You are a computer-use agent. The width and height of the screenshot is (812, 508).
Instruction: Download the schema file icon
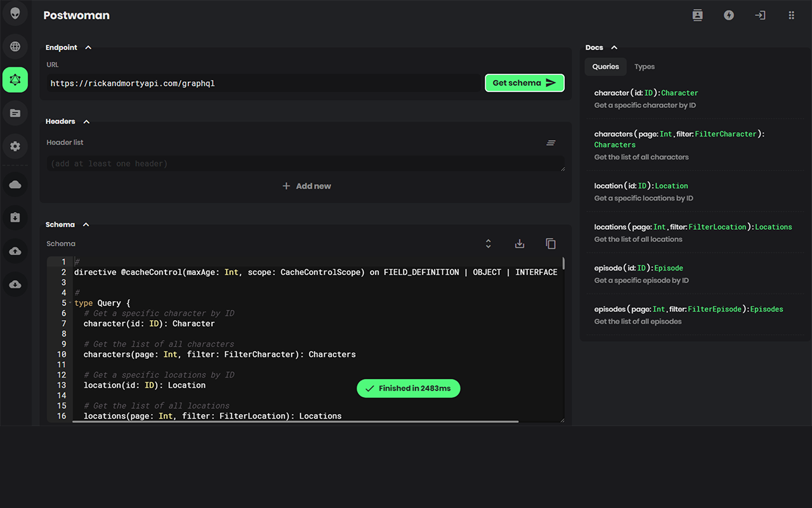pos(520,244)
